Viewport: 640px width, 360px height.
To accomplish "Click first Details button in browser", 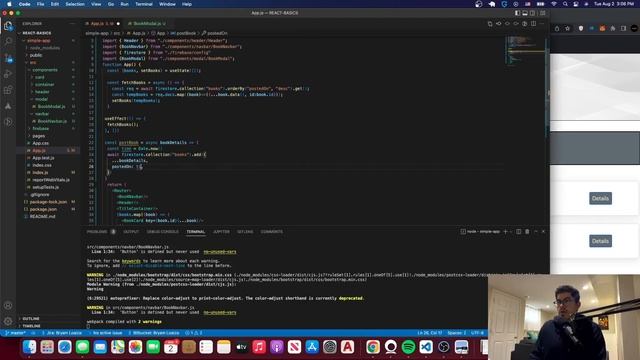I will click(x=600, y=198).
